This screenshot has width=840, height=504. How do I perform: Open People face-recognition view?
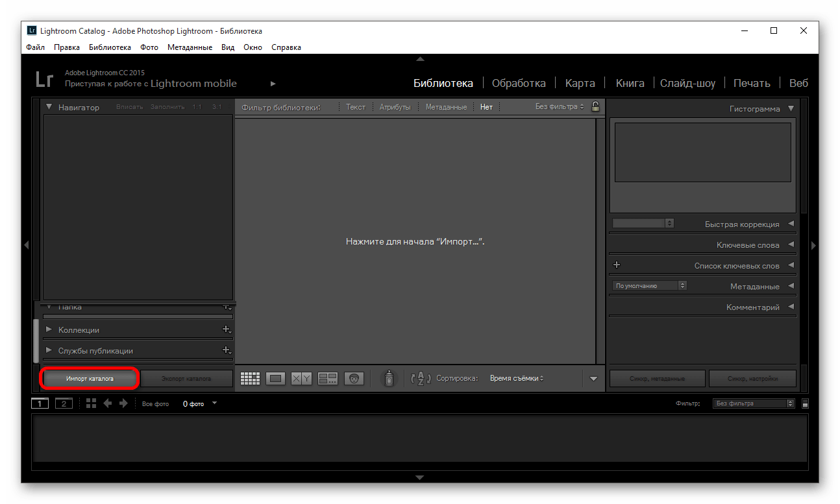tap(354, 379)
